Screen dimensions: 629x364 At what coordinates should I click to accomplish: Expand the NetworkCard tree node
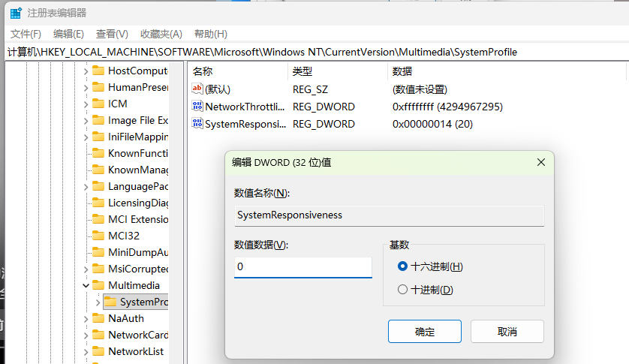point(86,335)
